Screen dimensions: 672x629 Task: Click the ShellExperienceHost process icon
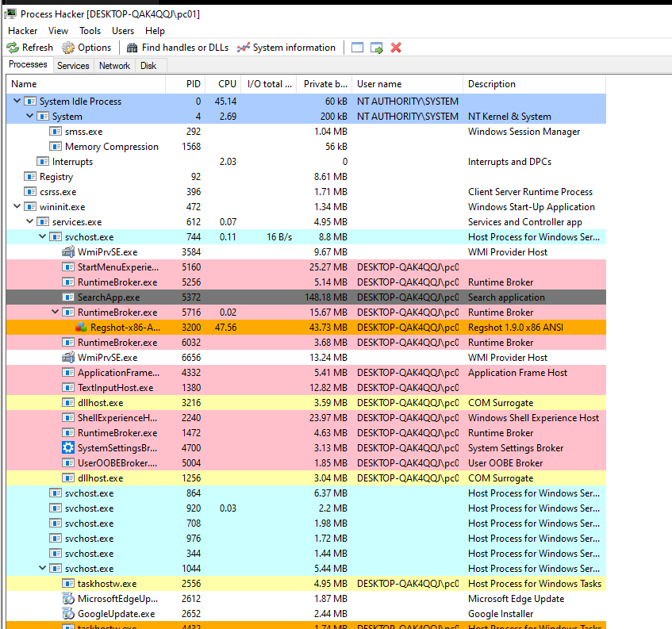pos(68,418)
